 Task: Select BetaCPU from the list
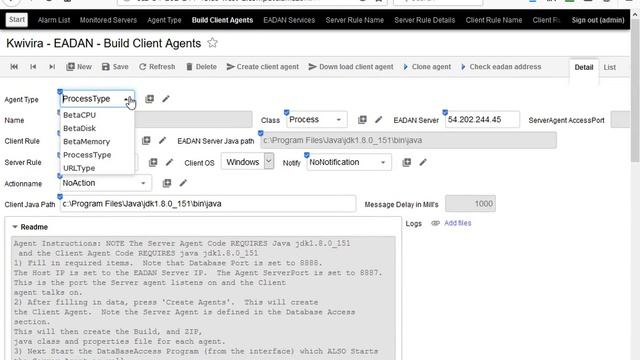pos(80,115)
